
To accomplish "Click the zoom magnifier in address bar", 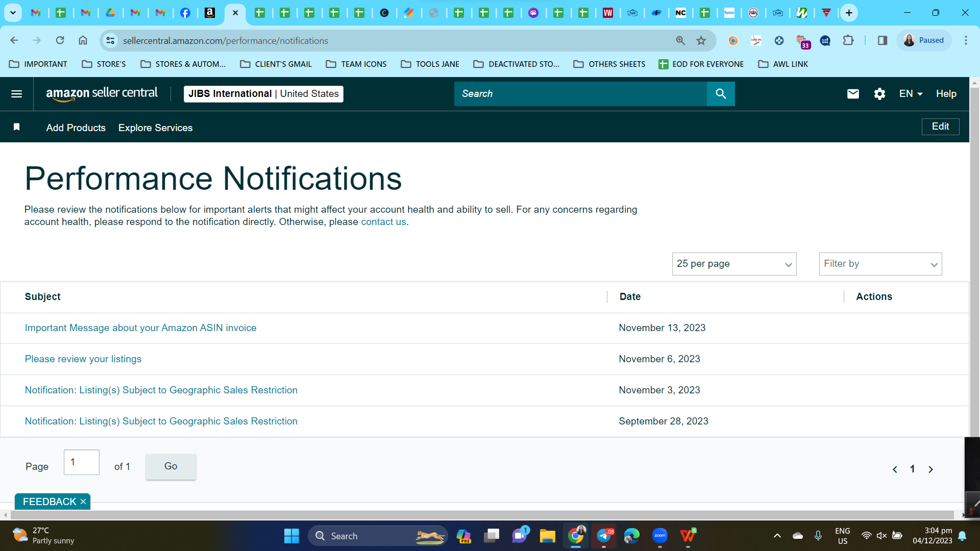I will pos(680,40).
